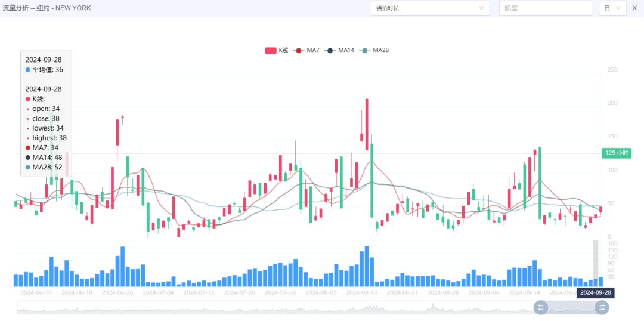
Task: Click the 2024-09-06 axis label
Action: click(484, 292)
